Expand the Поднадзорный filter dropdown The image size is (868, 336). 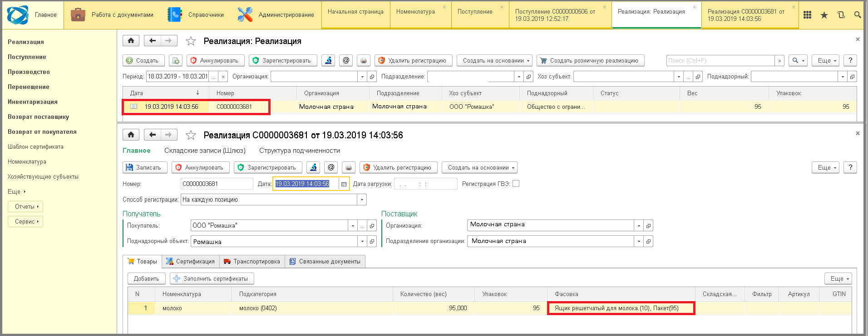pos(843,77)
